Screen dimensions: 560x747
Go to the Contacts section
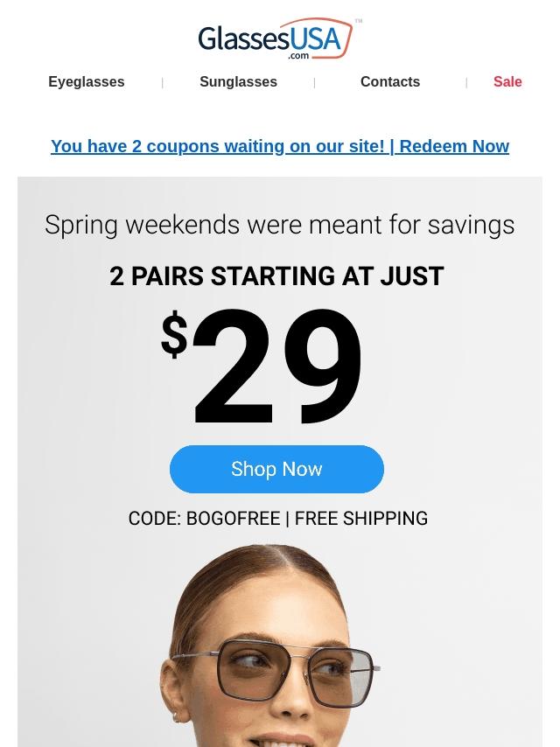390,82
